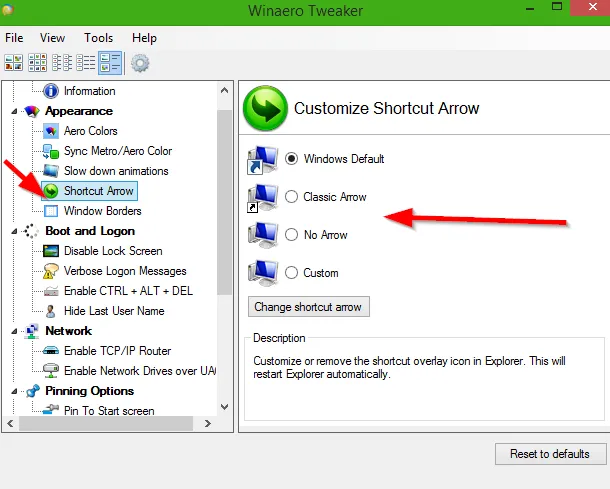
Task: Click the vertical scrollbar thumb in tree
Action: [x=224, y=202]
